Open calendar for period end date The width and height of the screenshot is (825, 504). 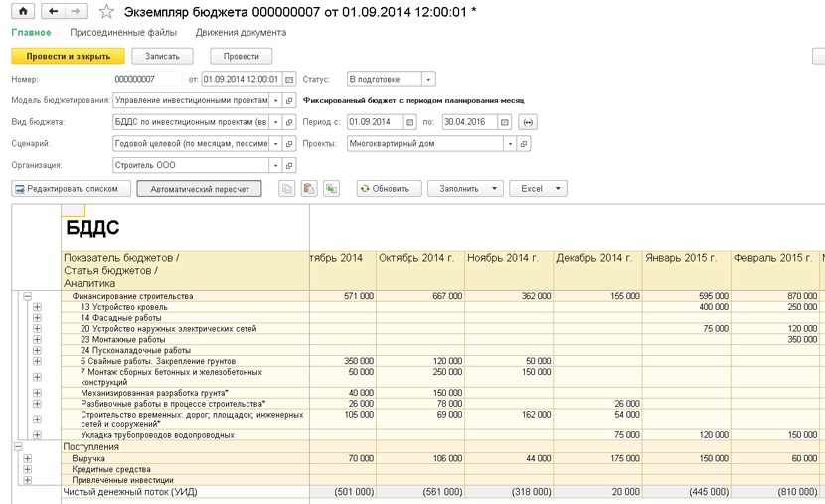pyautogui.click(x=504, y=122)
